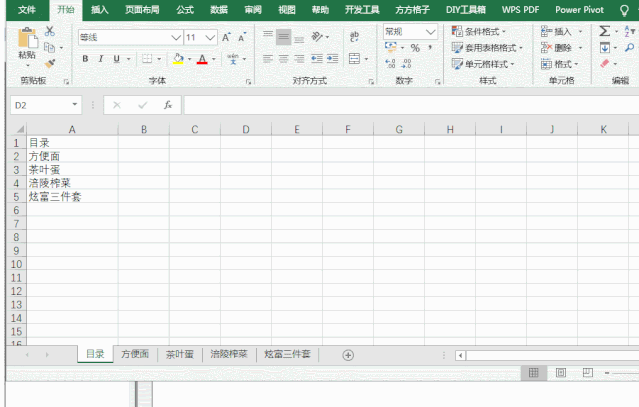
Task: Decrease decimal places icon
Action: pos(406,64)
